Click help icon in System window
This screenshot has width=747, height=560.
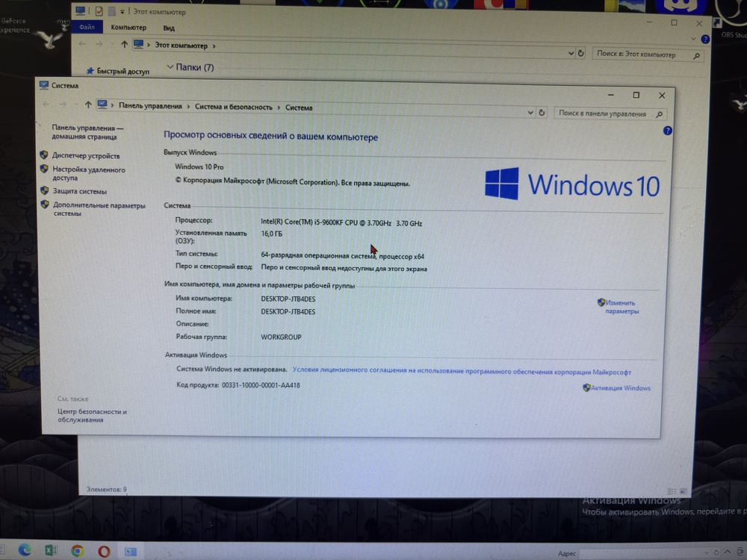pyautogui.click(x=667, y=131)
